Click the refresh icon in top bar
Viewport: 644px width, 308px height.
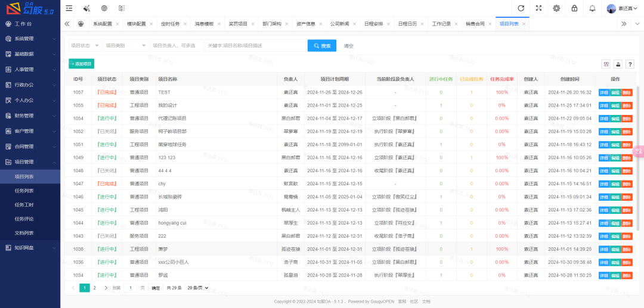(x=521, y=8)
